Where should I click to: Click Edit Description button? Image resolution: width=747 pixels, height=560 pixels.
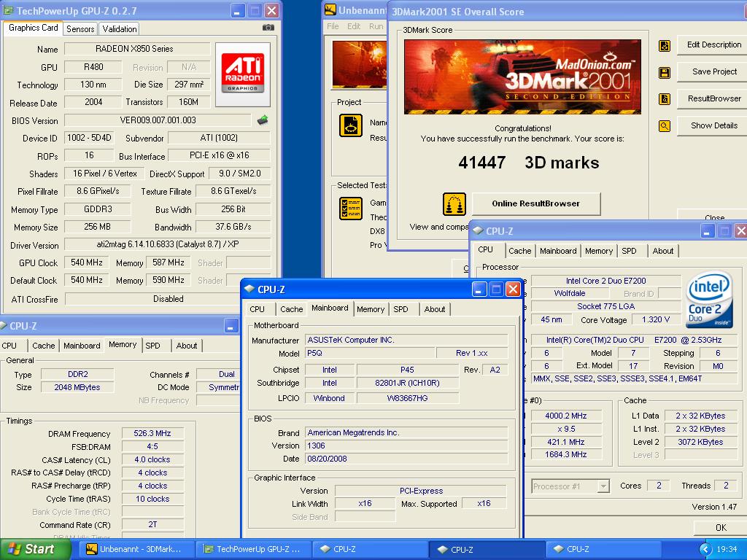click(x=713, y=44)
